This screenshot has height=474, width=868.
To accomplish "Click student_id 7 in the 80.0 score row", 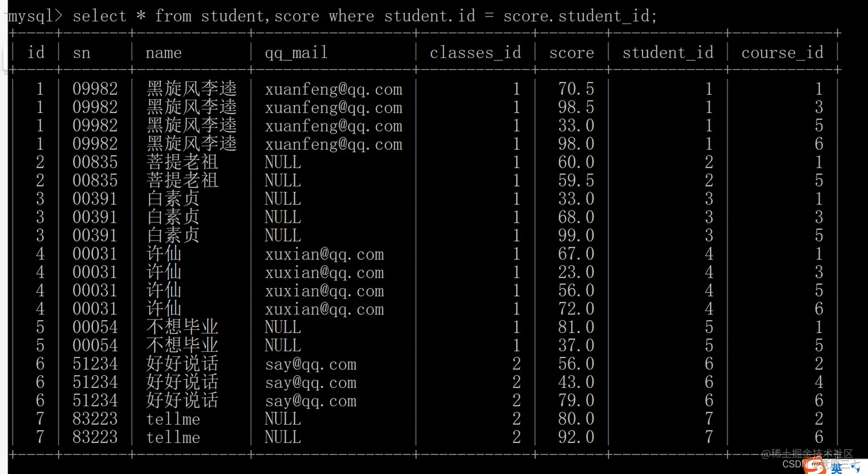I will [x=709, y=419].
